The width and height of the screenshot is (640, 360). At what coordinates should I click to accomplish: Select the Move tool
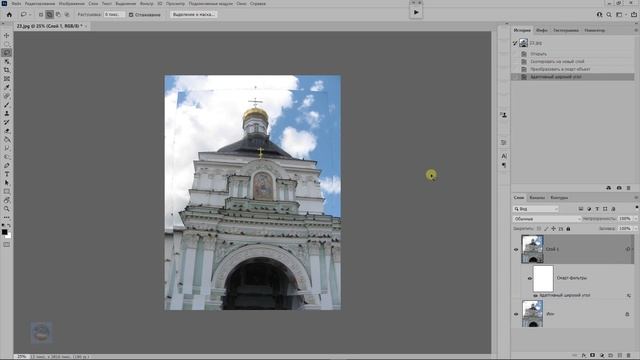tap(7, 36)
